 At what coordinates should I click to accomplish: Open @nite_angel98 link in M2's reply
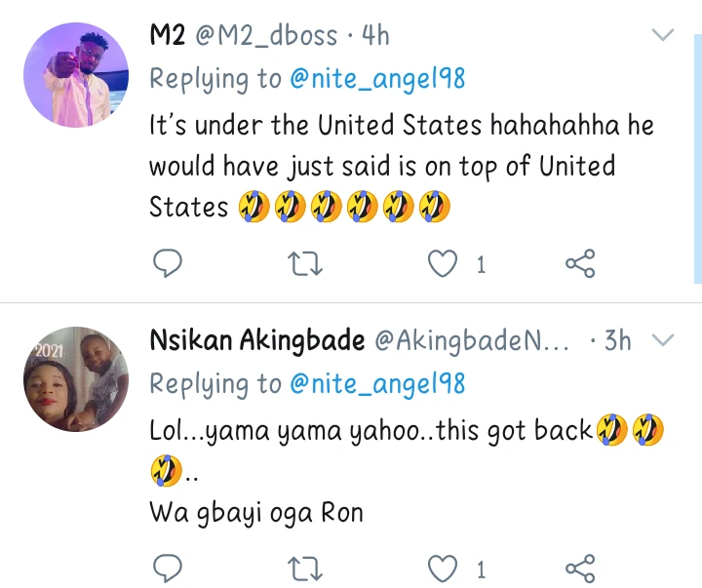(377, 80)
